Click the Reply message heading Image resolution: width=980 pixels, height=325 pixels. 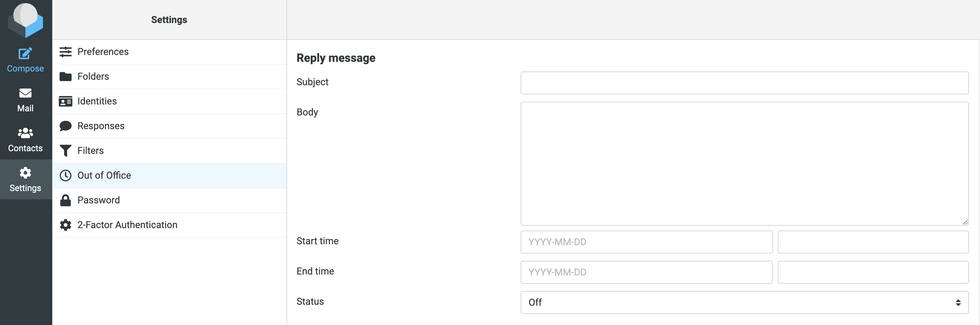(336, 58)
